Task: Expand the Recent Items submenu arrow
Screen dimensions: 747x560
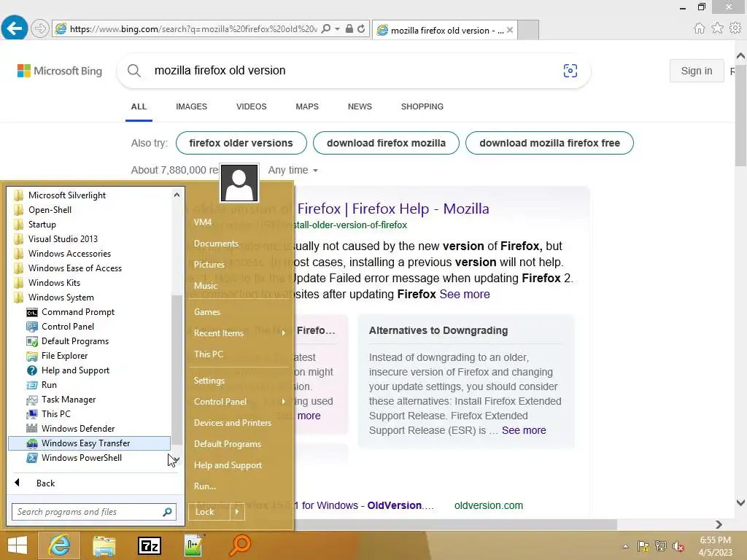Action: (283, 332)
